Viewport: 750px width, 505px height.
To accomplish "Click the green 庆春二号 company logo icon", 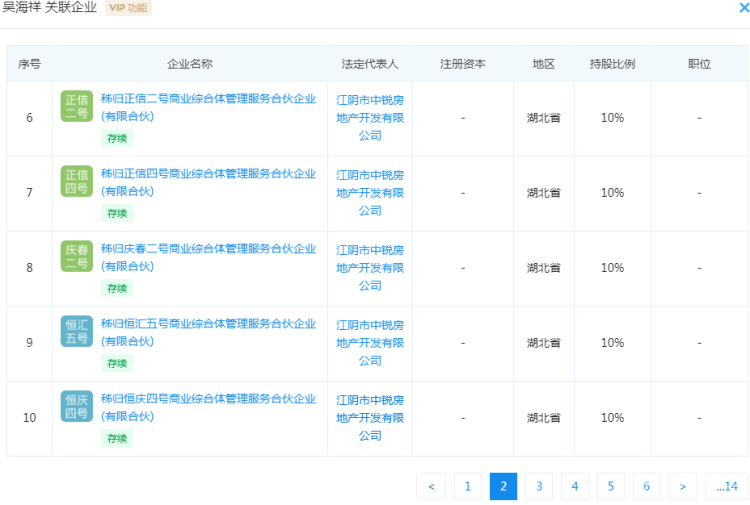I will click(x=77, y=256).
